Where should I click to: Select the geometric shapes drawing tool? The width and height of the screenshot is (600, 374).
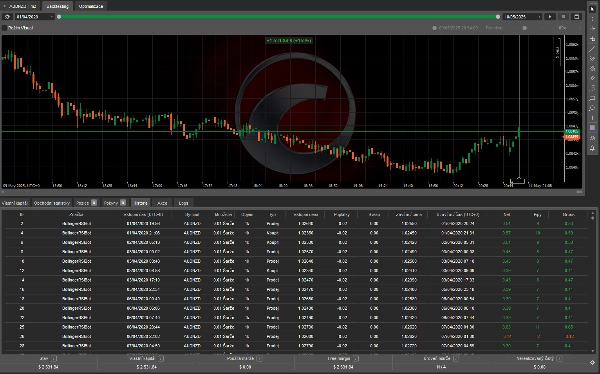[x=592, y=69]
